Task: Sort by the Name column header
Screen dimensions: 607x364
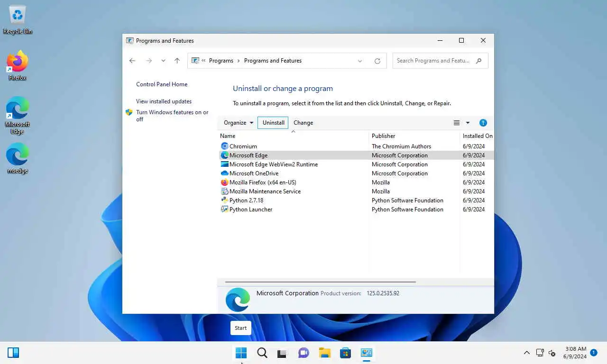Action: [293, 136]
